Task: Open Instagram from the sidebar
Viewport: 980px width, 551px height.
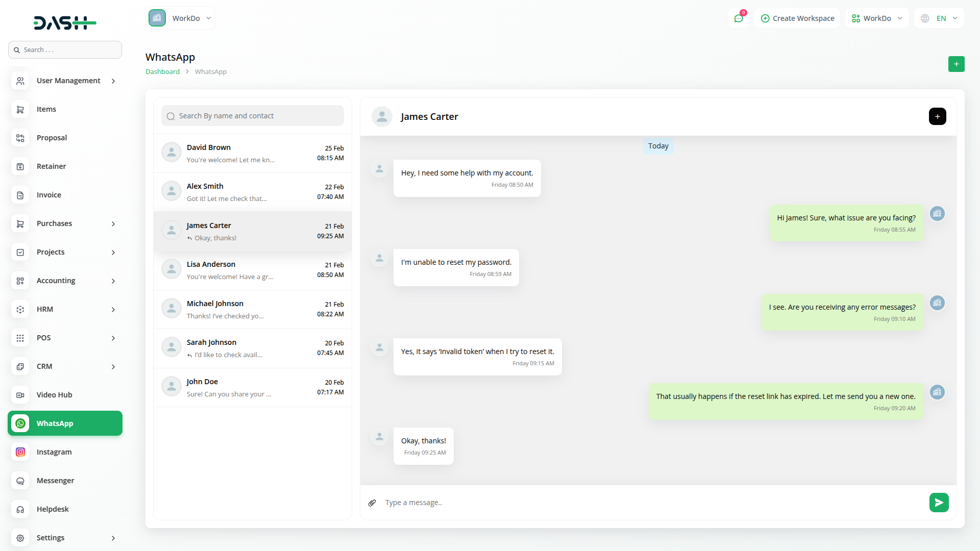Action: click(54, 452)
